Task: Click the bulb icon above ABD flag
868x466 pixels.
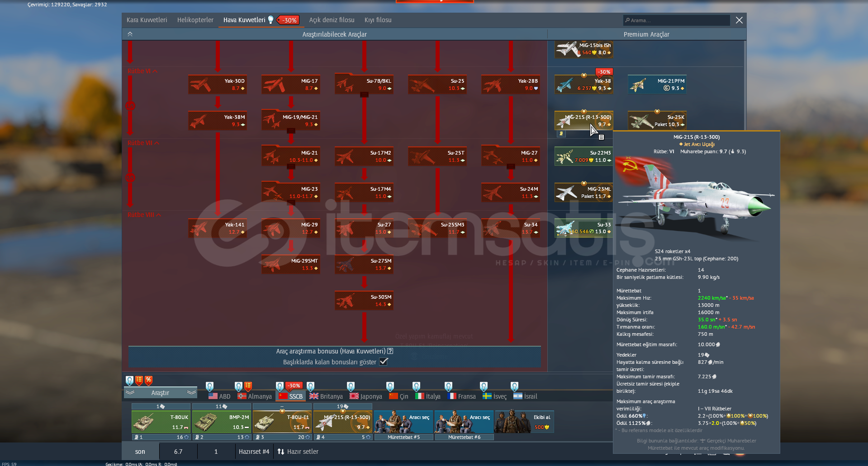Action: [x=209, y=386]
